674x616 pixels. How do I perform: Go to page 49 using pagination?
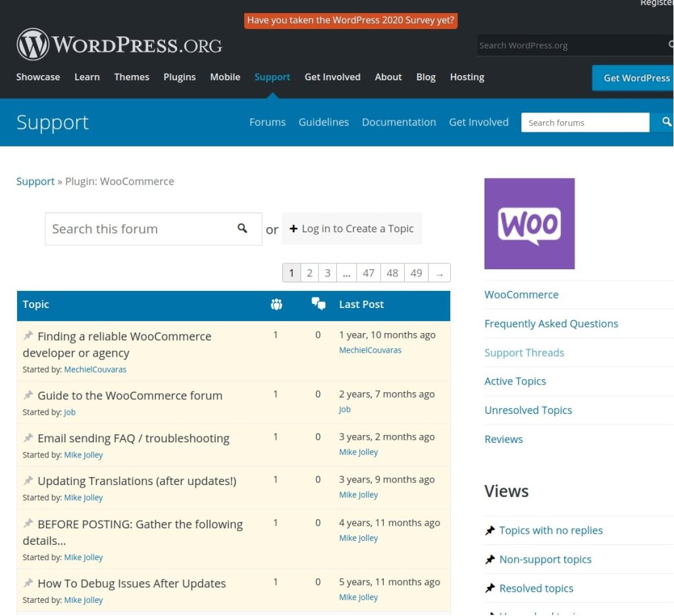point(416,272)
